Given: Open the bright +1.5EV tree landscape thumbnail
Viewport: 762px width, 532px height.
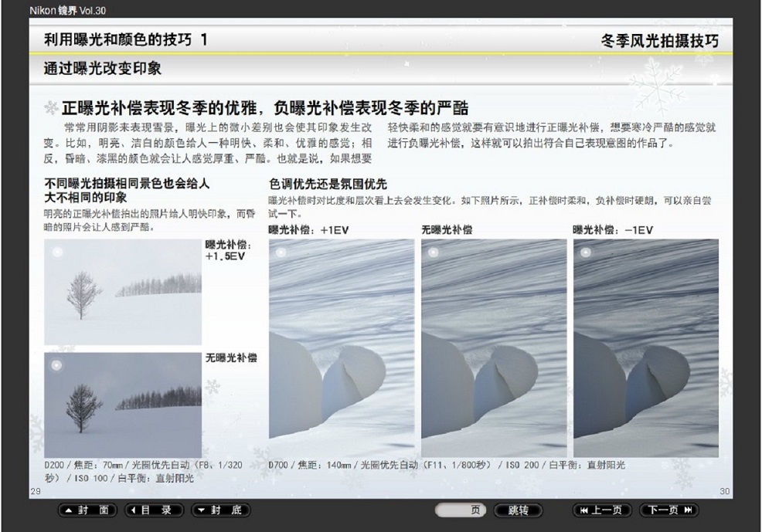Looking at the screenshot, I should pyautogui.click(x=123, y=292).
